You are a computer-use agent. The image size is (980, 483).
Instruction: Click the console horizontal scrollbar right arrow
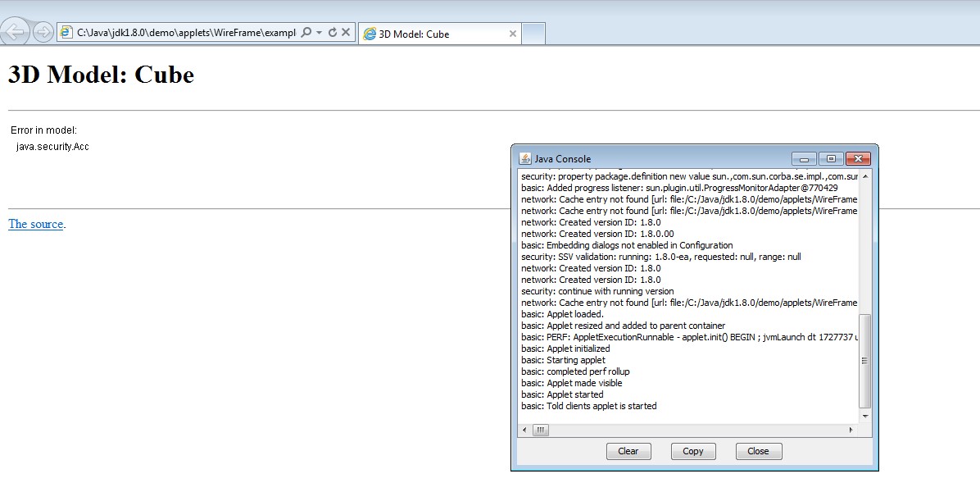click(851, 430)
